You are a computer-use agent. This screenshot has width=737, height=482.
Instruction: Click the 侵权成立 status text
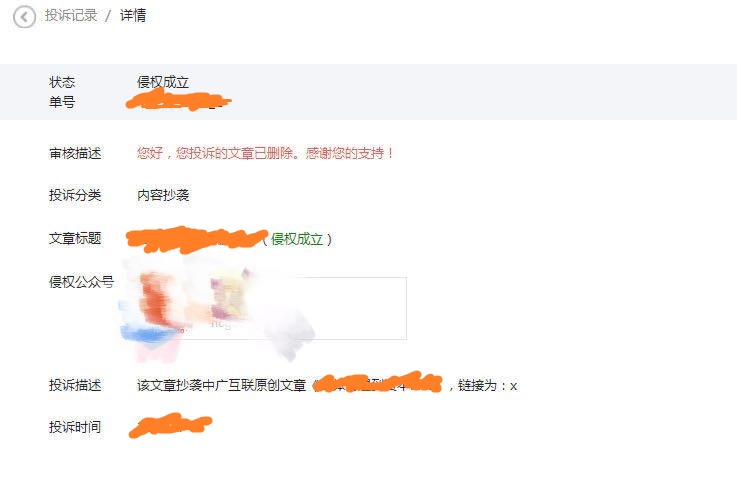click(x=163, y=82)
